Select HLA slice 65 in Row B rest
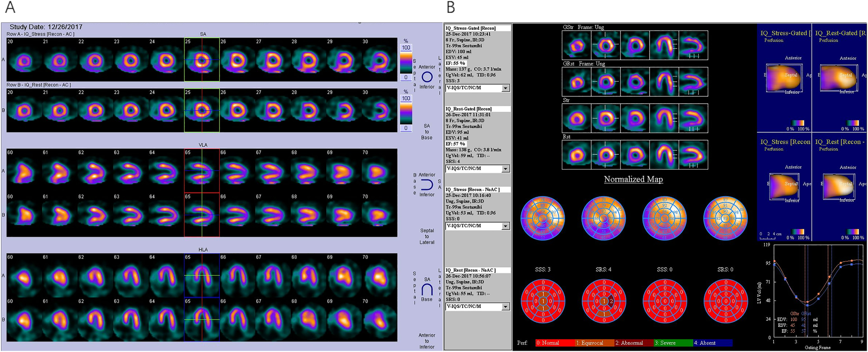This screenshot has height=352, width=868. click(202, 319)
